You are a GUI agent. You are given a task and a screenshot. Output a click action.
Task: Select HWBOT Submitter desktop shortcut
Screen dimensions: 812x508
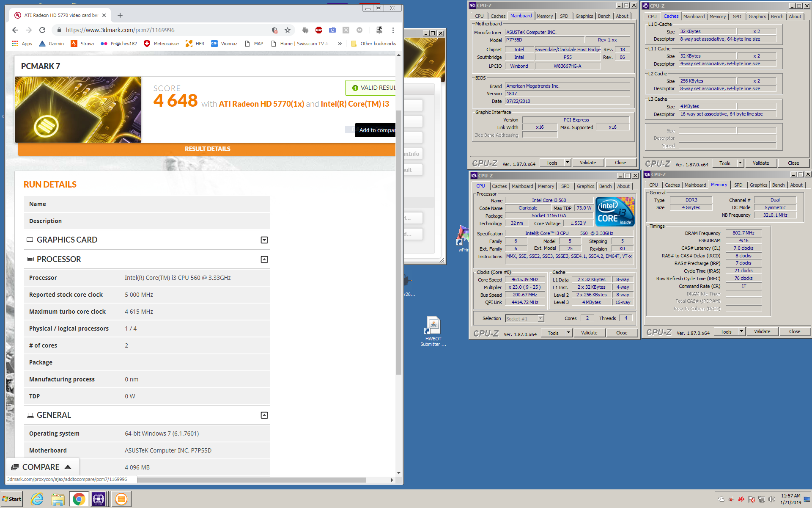tap(433, 331)
